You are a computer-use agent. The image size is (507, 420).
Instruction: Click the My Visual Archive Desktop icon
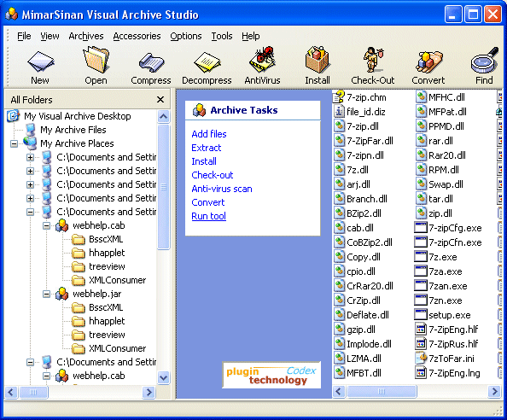14,116
